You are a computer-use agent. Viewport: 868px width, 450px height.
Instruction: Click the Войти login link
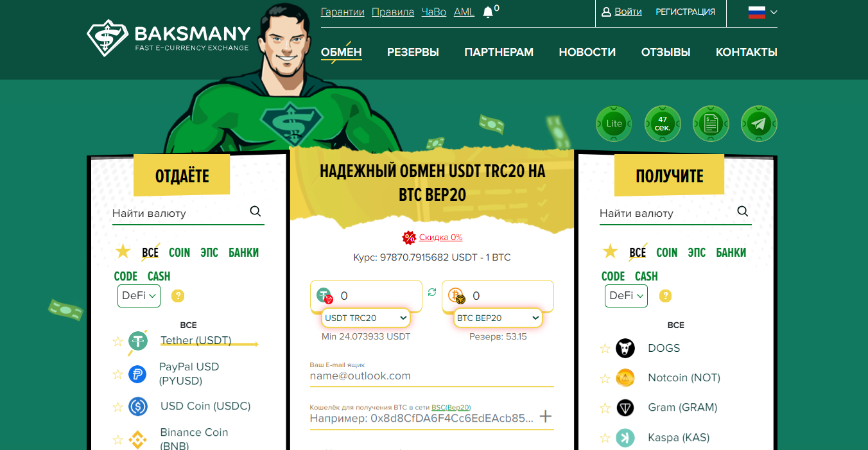pyautogui.click(x=621, y=12)
